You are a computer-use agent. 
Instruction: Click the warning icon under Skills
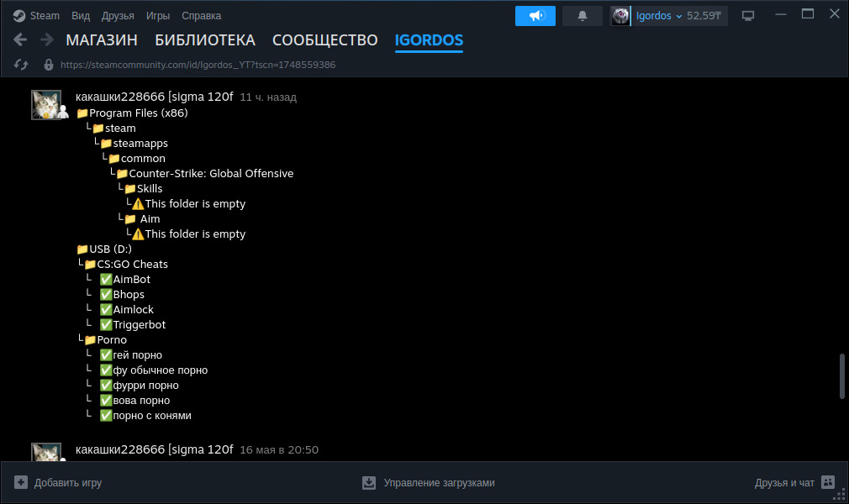138,204
